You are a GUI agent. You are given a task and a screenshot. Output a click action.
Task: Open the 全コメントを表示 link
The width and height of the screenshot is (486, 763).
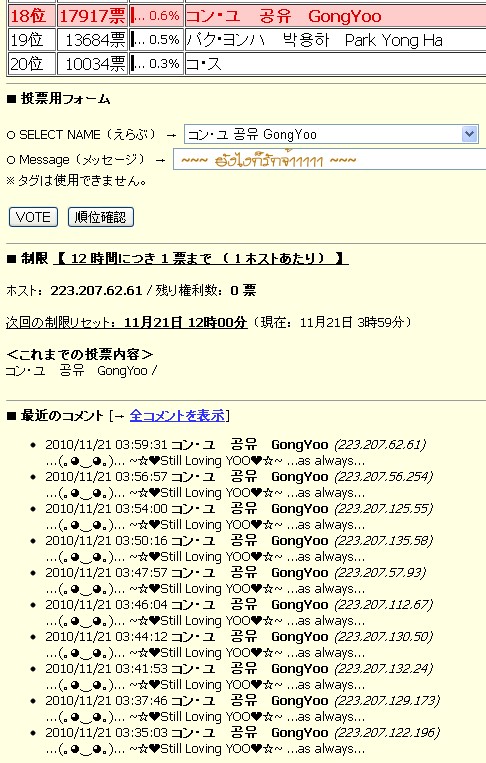click(178, 416)
